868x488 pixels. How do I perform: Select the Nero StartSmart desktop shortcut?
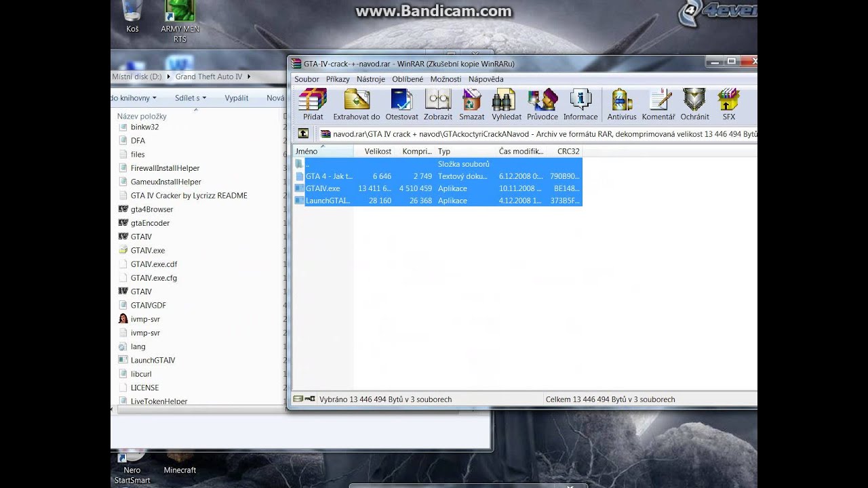point(132,468)
